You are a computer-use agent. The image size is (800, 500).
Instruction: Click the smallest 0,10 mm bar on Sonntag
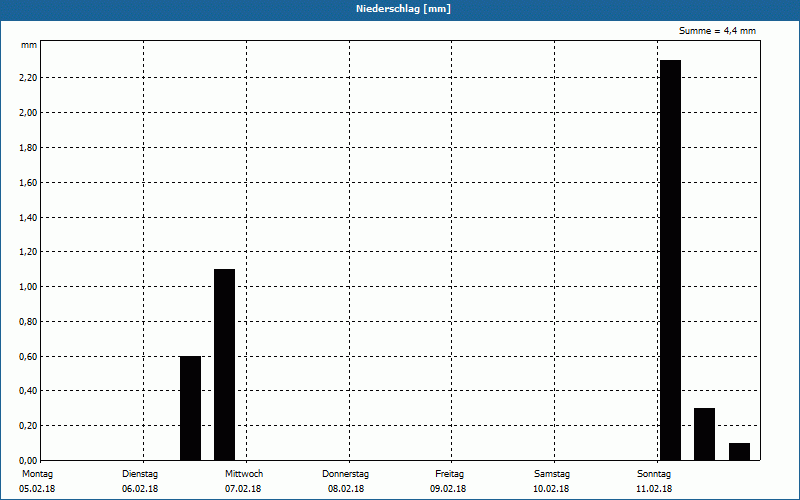pyautogui.click(x=739, y=452)
